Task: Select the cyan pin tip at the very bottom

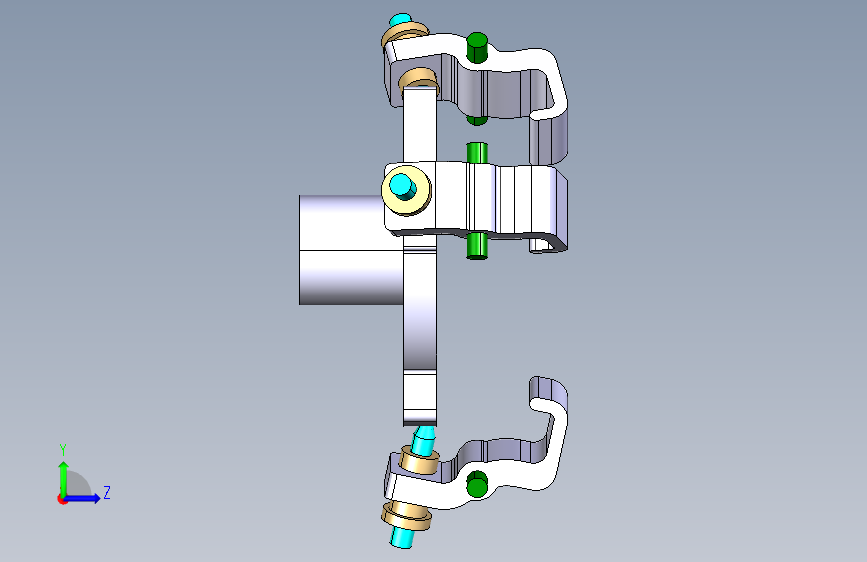Action: (x=403, y=537)
